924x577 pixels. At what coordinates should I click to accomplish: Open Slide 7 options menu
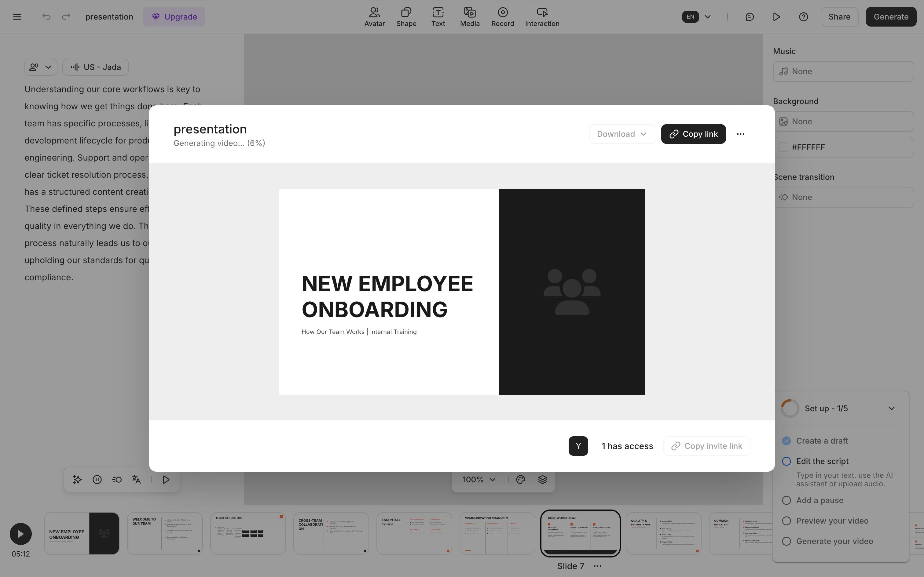point(598,566)
